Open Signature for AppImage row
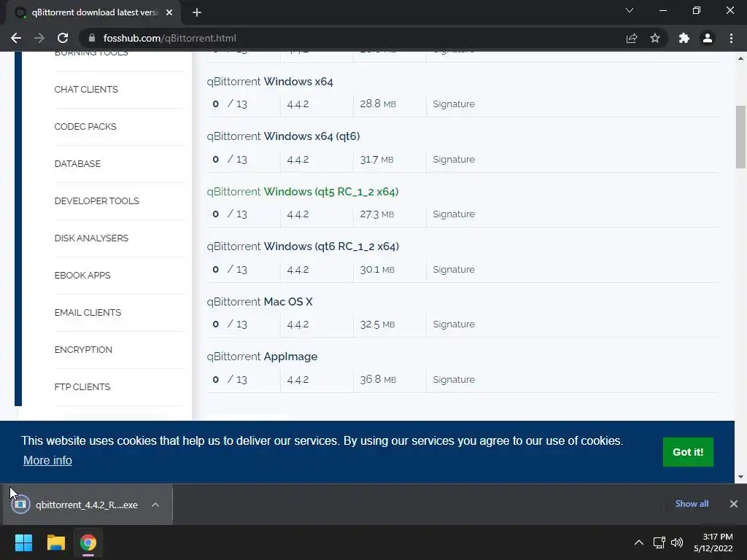Viewport: 747px width, 560px height. coord(454,379)
